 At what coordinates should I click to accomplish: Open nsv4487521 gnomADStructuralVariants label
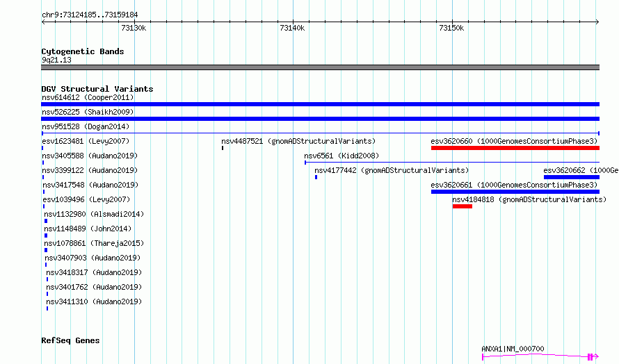(x=298, y=141)
